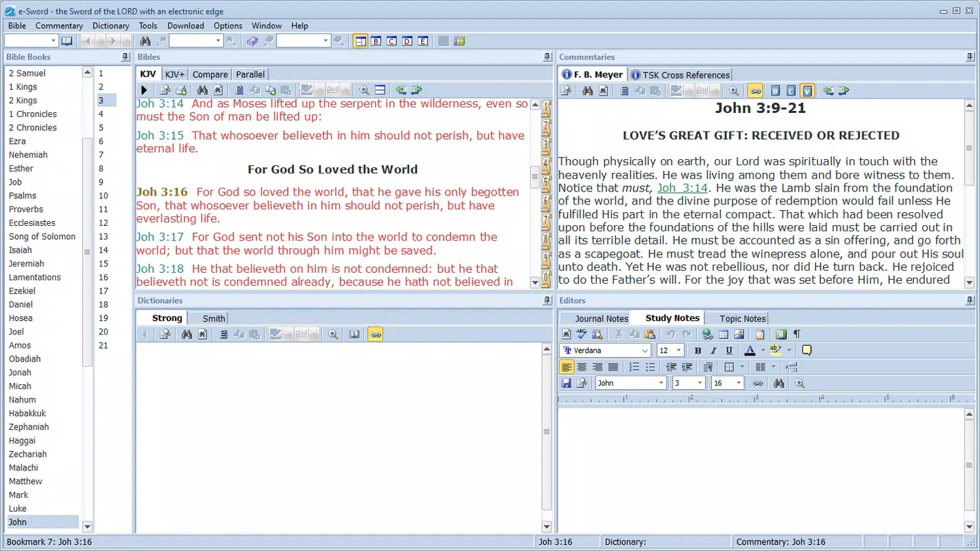The image size is (980, 551).
Task: Click the book lookup icon in Dictionaries toolbar
Action: [354, 334]
